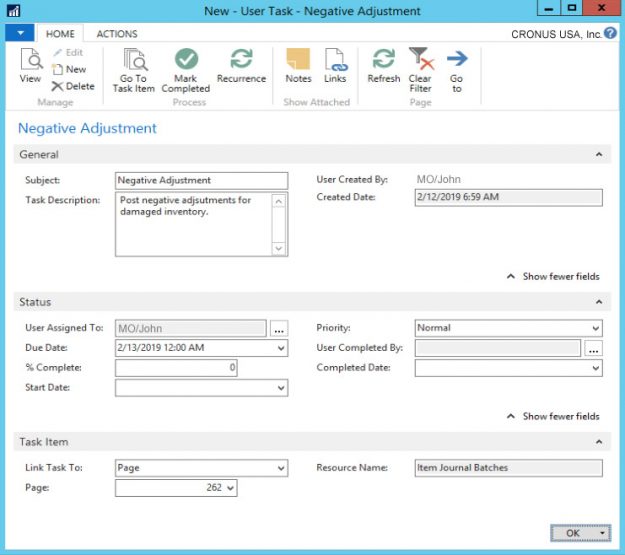This screenshot has height=555, width=625.
Task: Switch to the HOME ribbon tab
Action: point(60,34)
